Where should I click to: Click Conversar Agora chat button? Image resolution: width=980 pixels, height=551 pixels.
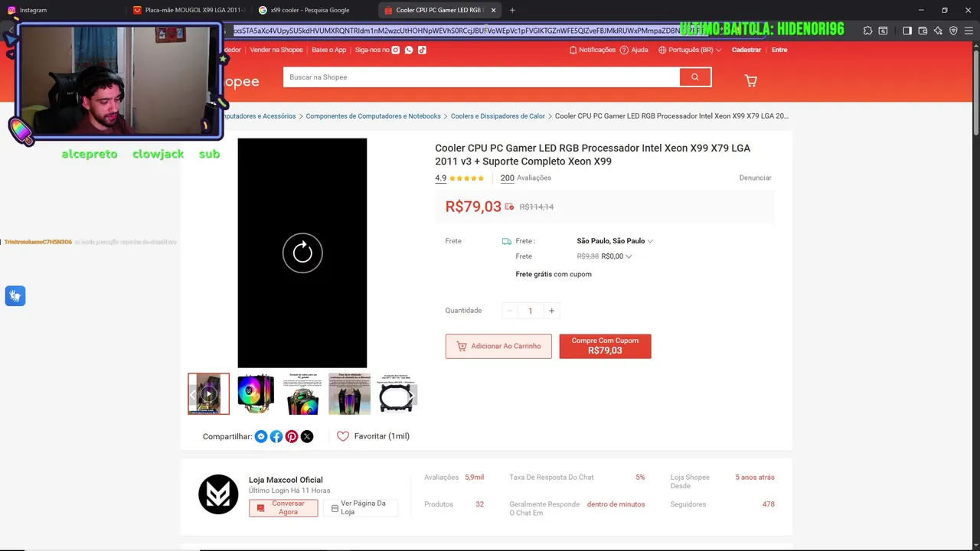point(283,507)
